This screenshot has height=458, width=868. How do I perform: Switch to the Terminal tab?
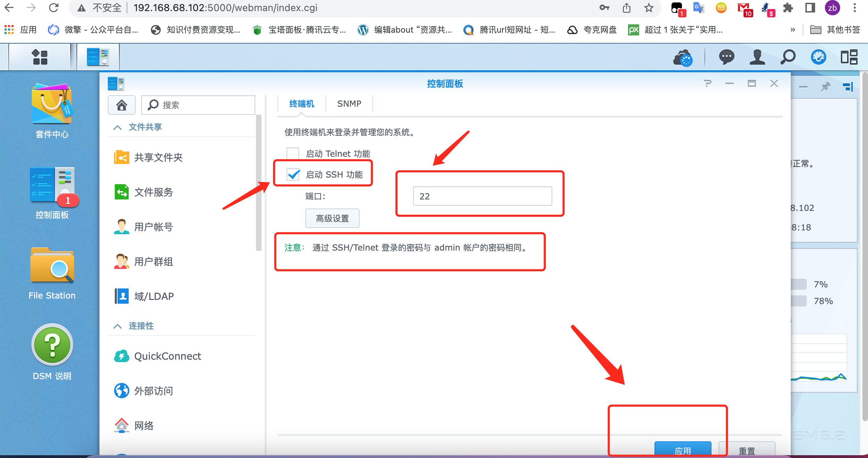[302, 104]
